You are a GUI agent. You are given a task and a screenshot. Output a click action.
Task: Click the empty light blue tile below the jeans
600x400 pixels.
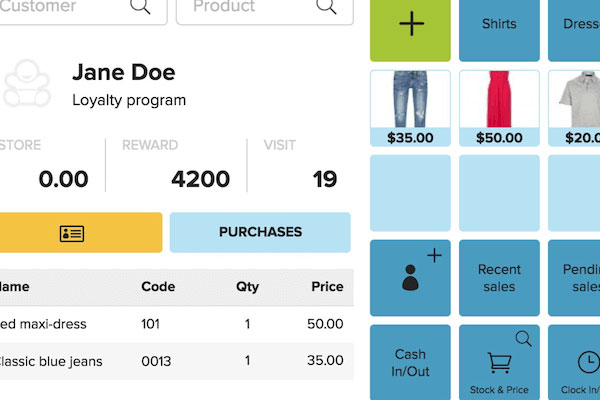(x=410, y=193)
